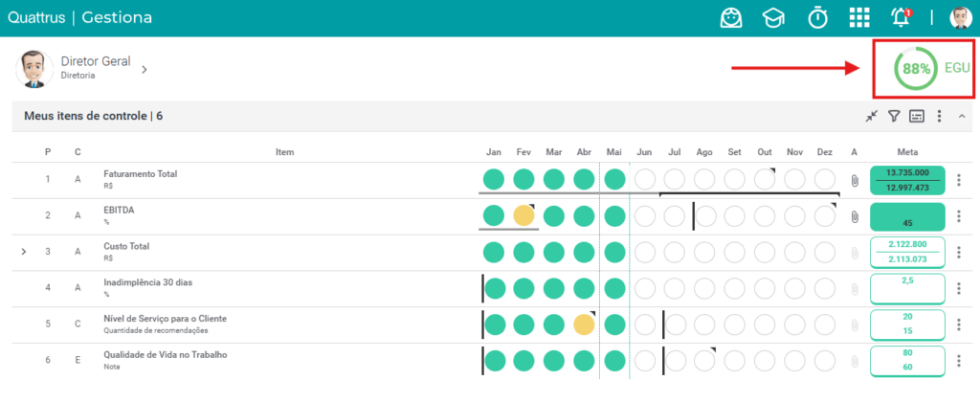Select the yellow Abr circle for Nível de Serviço
Screen dimensions: 980x403
584,325
